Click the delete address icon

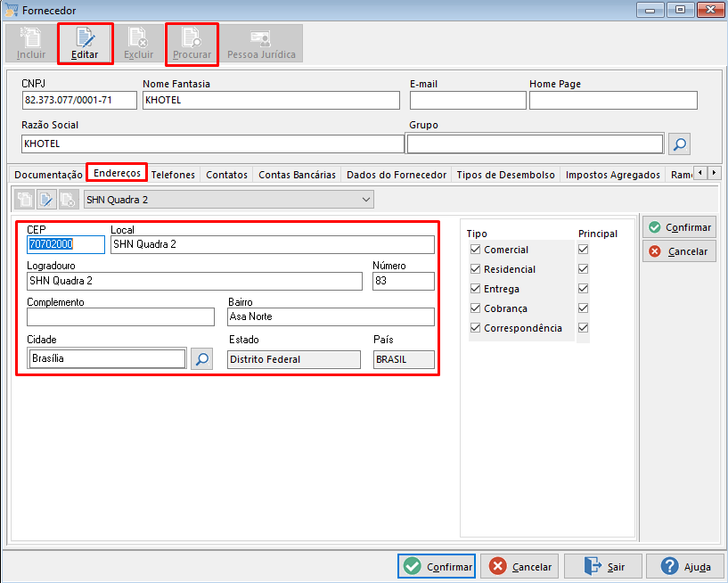point(68,200)
